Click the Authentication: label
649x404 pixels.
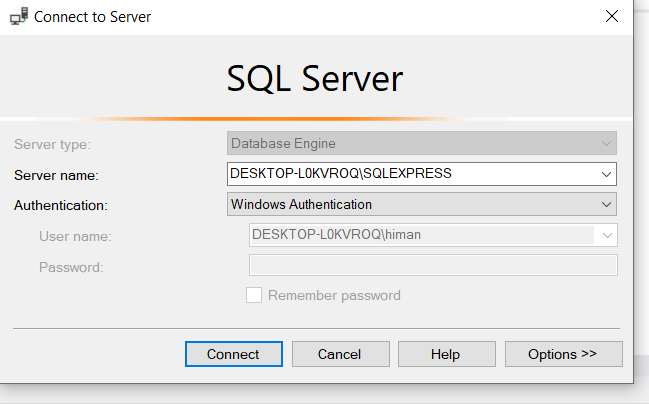tap(61, 205)
